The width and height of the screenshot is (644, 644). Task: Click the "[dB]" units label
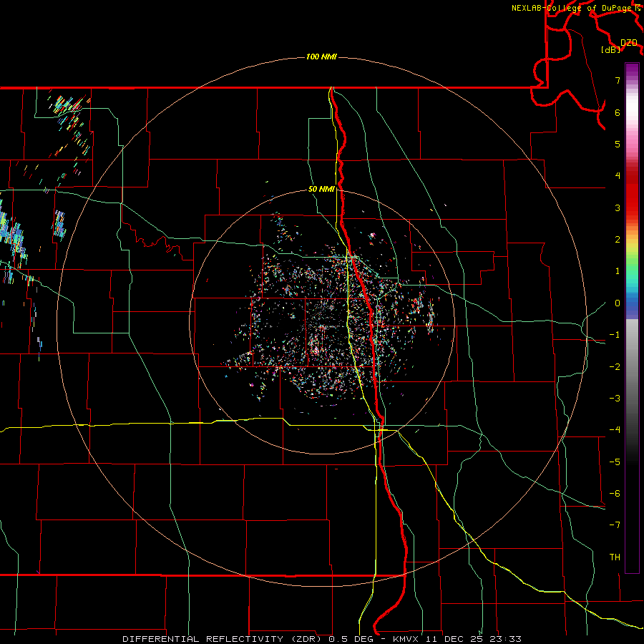[611, 49]
